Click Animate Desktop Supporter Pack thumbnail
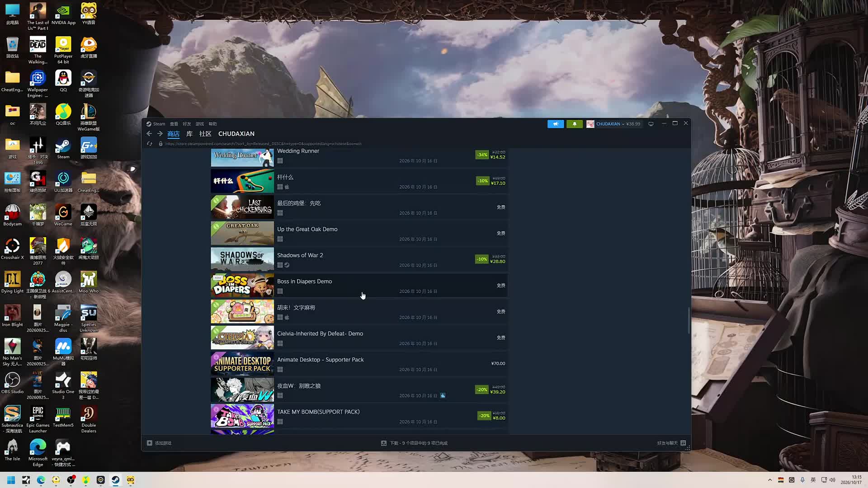This screenshot has height=488, width=868. (x=242, y=364)
